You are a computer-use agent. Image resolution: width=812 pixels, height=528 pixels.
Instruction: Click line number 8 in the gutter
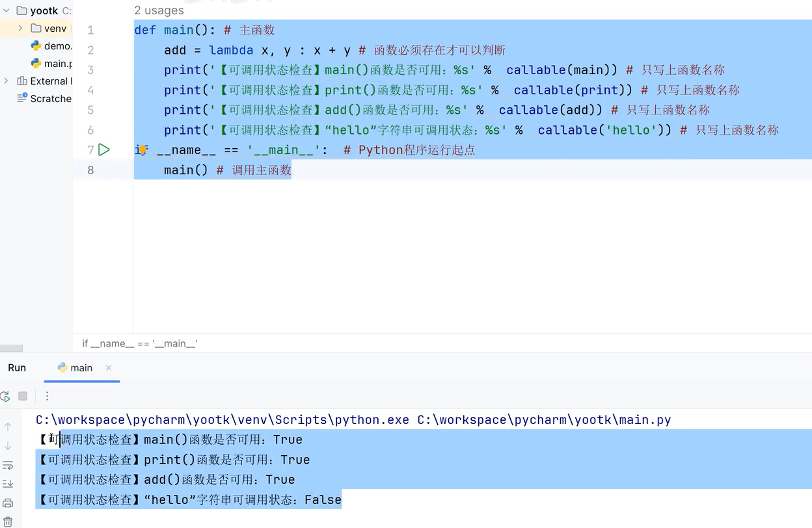click(x=90, y=170)
